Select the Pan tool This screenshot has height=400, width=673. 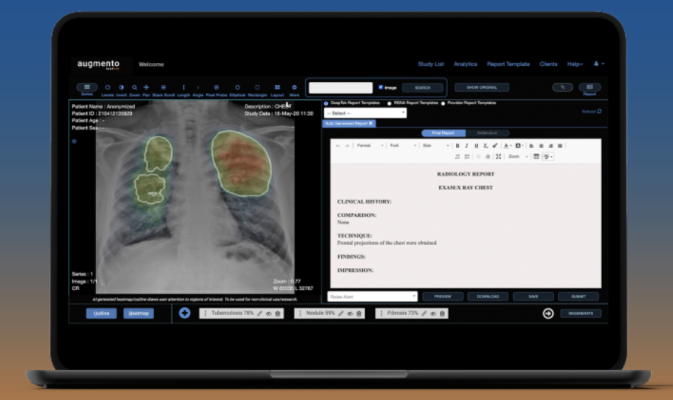(146, 89)
